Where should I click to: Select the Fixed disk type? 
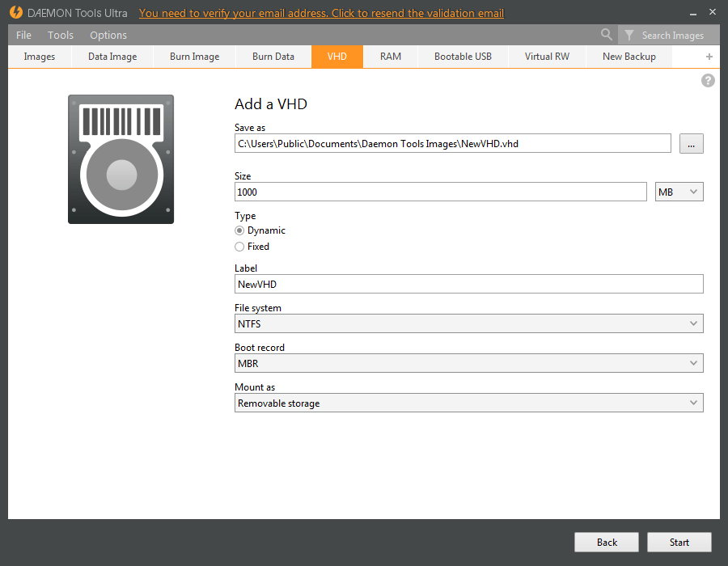[239, 246]
